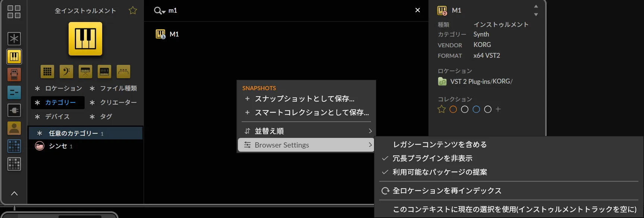Favorite 全インストゥルメント with the star

click(x=133, y=10)
